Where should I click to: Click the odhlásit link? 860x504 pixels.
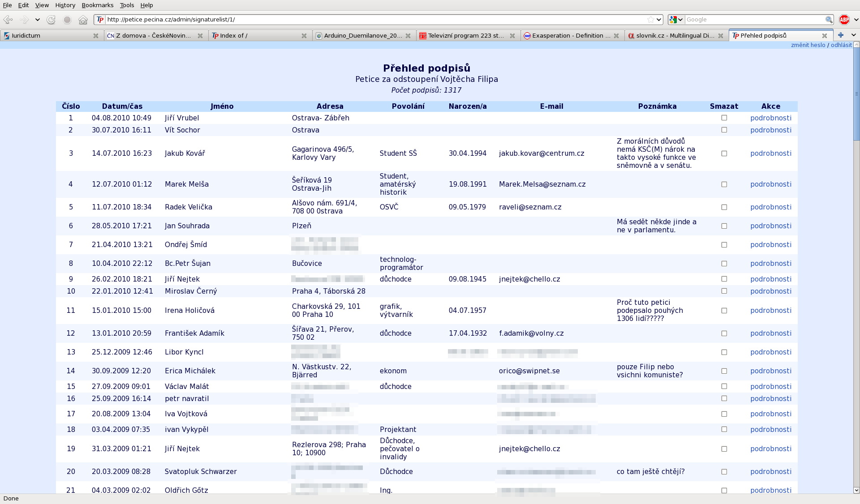click(x=841, y=45)
